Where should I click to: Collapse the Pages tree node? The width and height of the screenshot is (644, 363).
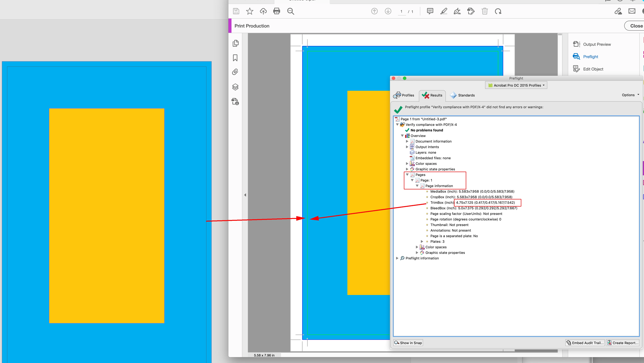click(407, 175)
